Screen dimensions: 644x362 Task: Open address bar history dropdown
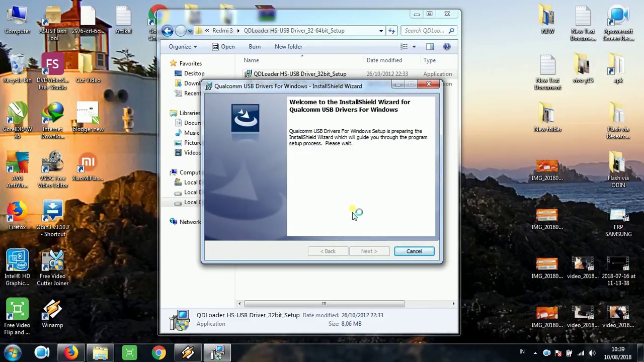(381, 31)
